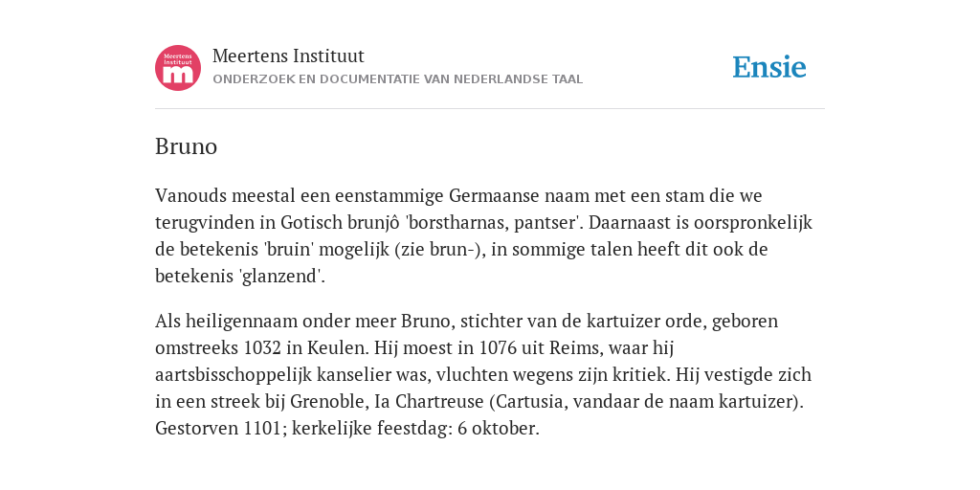Viewport: 980px width, 490px height.
Task: Click the Onderzoek en Documentatie subtitle
Action: tap(397, 79)
